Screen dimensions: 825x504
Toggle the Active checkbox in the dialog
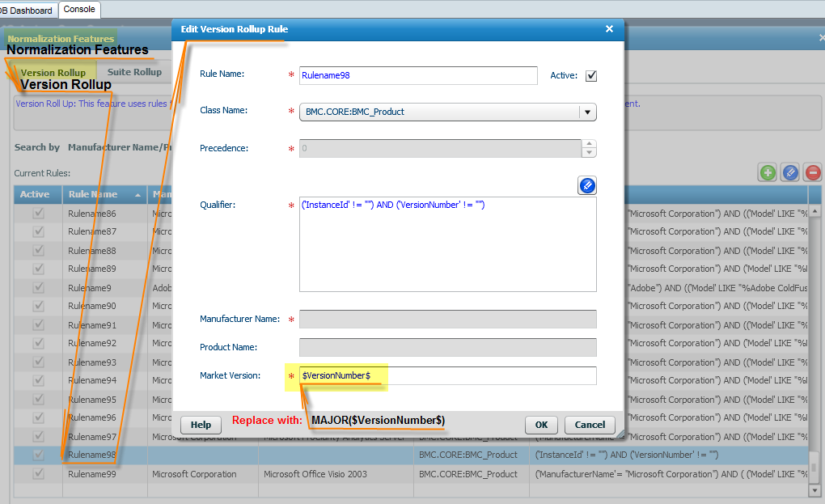click(x=591, y=76)
